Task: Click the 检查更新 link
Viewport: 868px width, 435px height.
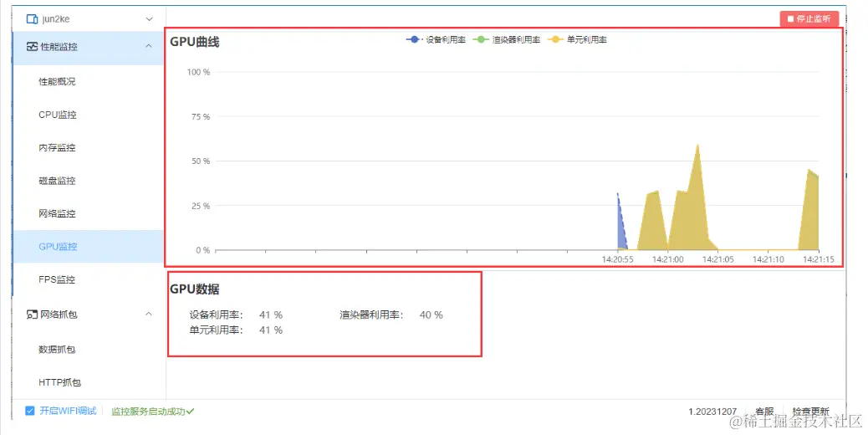Action: coord(811,412)
